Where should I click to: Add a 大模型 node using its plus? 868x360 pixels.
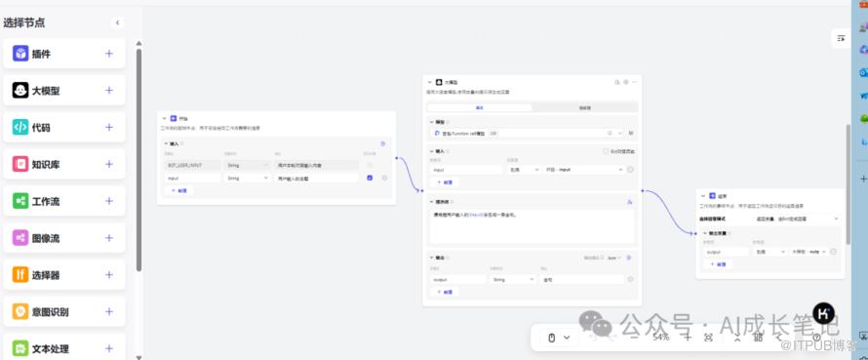109,91
